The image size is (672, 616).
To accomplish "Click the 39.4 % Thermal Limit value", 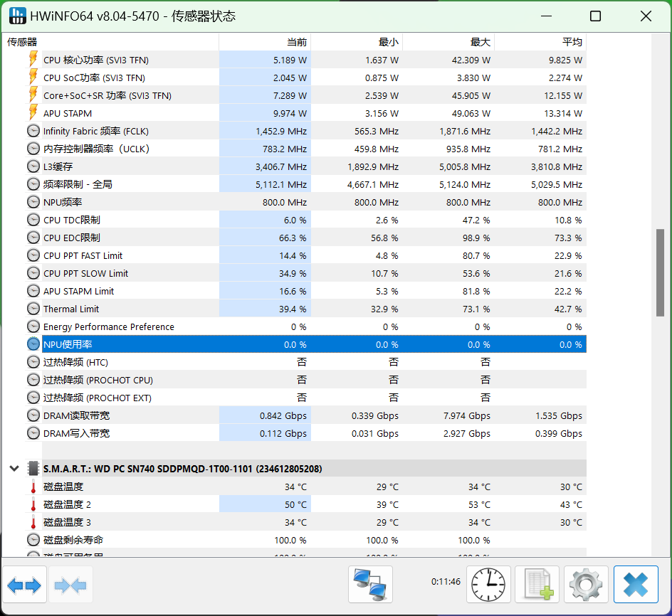I will coord(293,309).
